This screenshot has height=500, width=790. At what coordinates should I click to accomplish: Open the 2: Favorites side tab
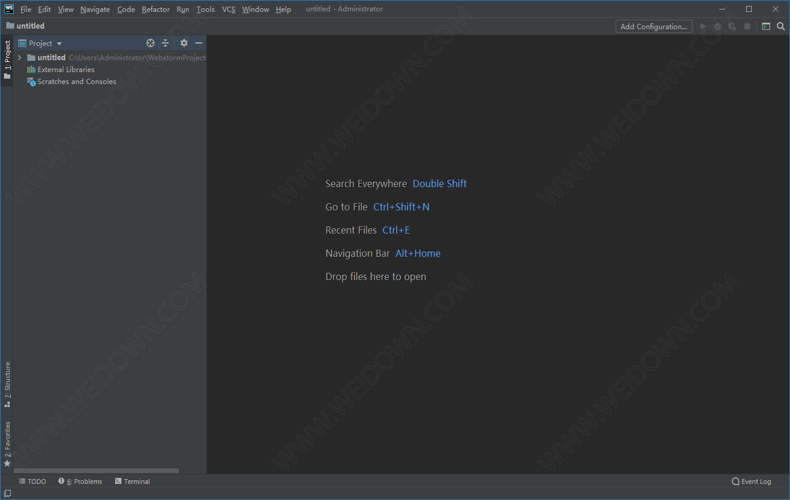7,444
